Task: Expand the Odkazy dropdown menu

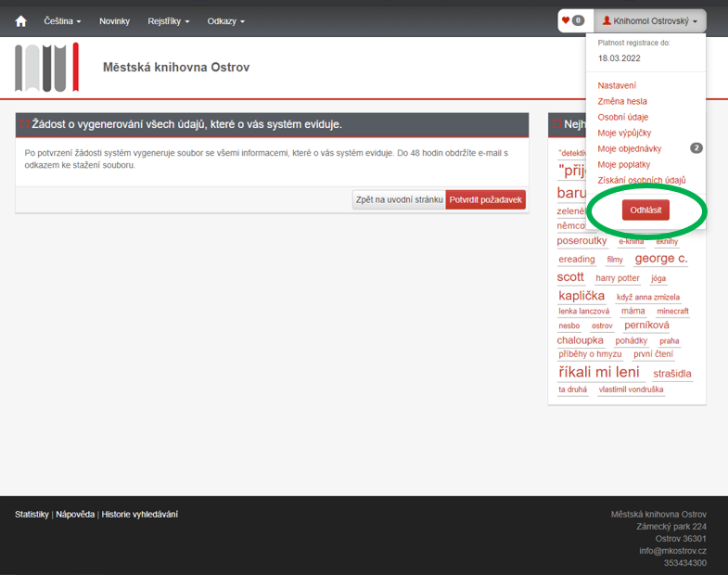Action: [x=225, y=20]
